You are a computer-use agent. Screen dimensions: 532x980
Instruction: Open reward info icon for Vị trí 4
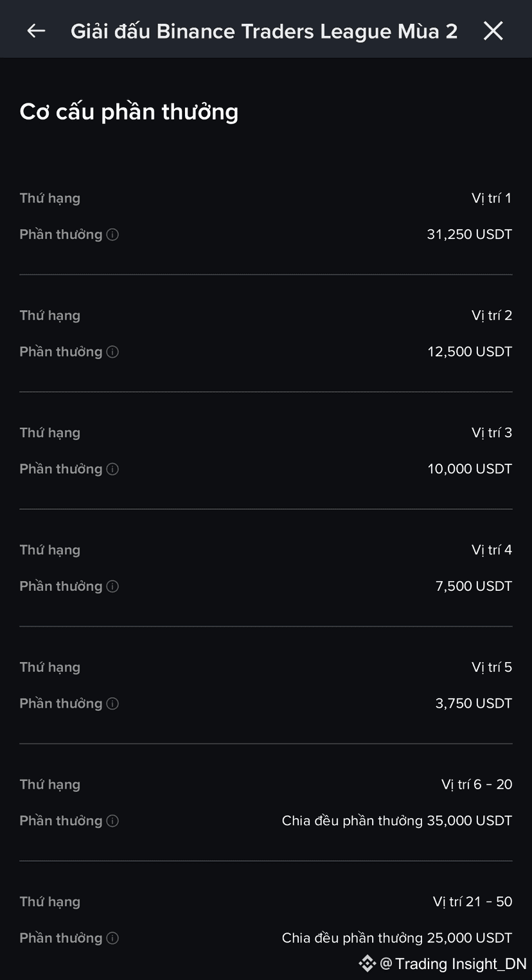coord(112,586)
